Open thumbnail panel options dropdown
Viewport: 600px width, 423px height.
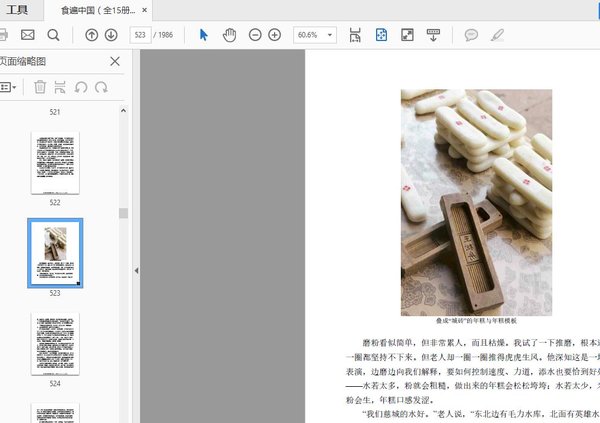pyautogui.click(x=8, y=87)
